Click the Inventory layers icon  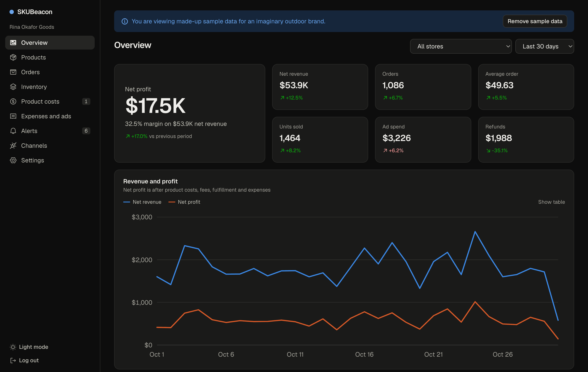[13, 87]
